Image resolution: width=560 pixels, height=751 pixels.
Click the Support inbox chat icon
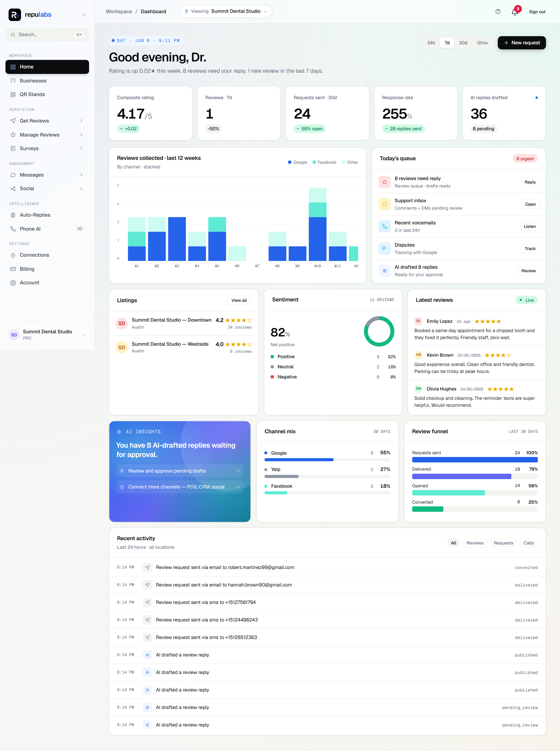click(384, 204)
